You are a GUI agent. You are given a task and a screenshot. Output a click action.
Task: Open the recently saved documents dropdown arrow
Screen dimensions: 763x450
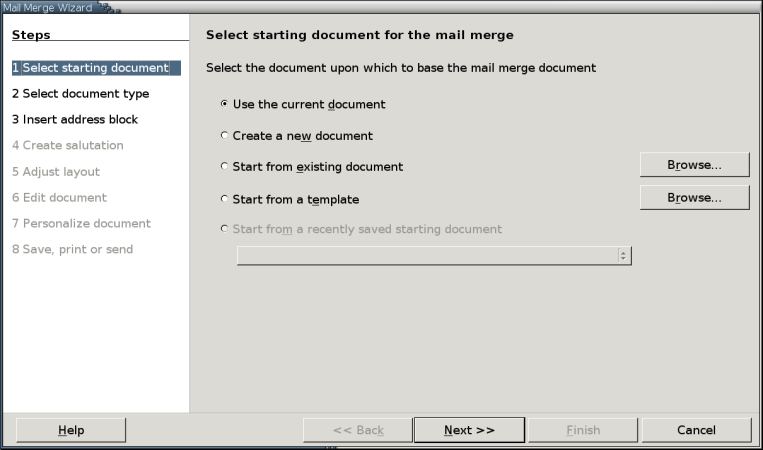[x=624, y=256]
